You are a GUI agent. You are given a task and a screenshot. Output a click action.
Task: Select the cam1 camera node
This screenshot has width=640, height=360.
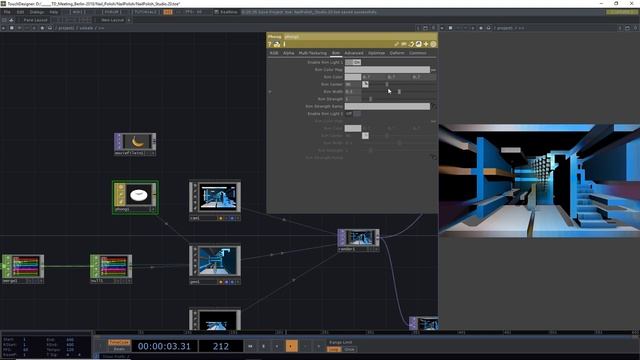click(215, 201)
